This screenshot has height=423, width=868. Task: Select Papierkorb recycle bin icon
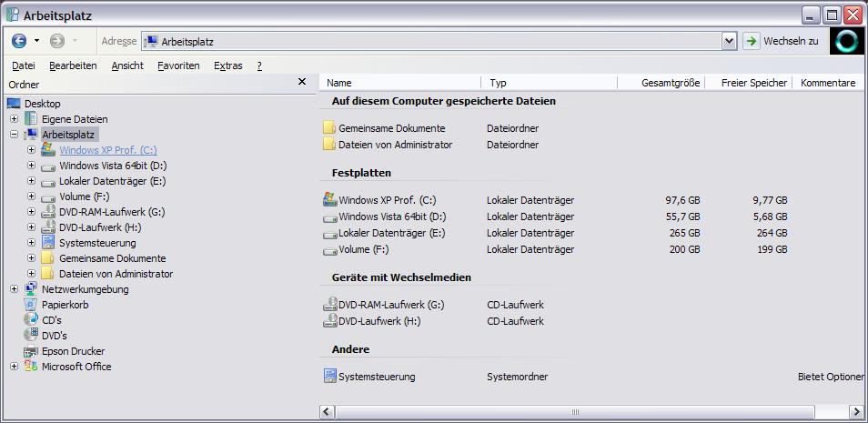click(31, 305)
